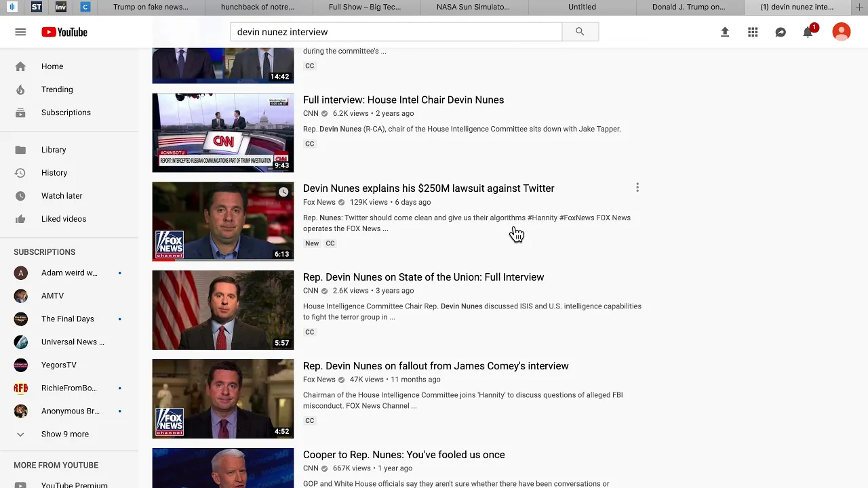Click pinned Inv browser tab
The width and height of the screenshot is (868, 488).
pos(61,7)
